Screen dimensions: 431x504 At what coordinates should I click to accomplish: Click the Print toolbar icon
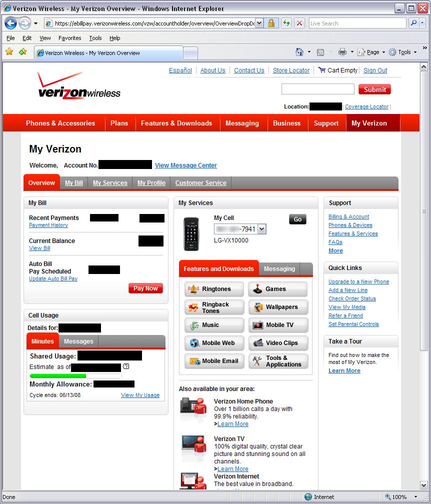(x=342, y=52)
